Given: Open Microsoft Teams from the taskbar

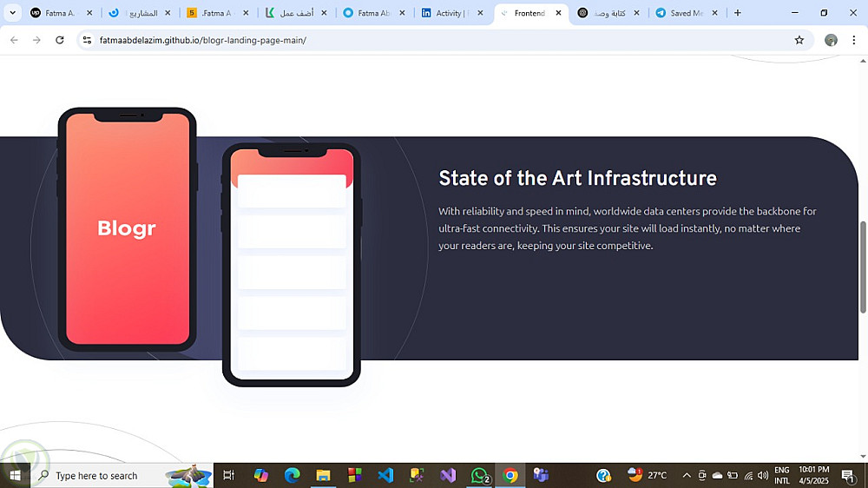Looking at the screenshot, I should 541,475.
